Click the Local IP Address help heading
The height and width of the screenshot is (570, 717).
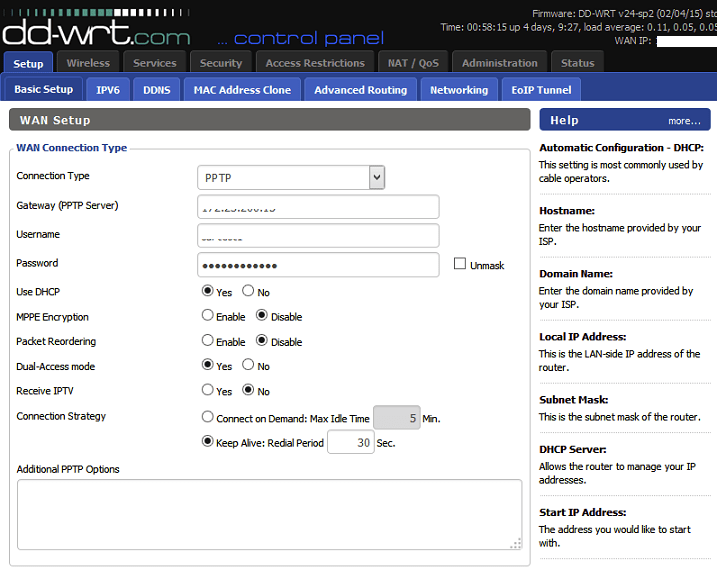click(x=583, y=337)
